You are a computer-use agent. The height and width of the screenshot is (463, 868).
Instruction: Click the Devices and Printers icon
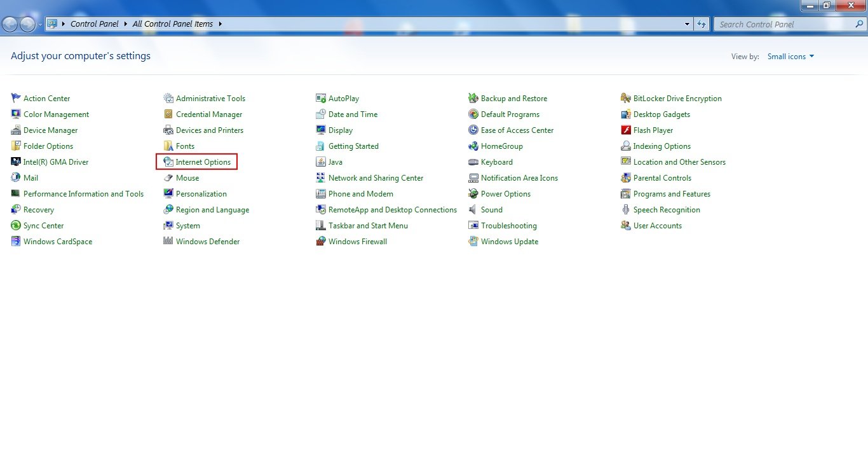168,130
